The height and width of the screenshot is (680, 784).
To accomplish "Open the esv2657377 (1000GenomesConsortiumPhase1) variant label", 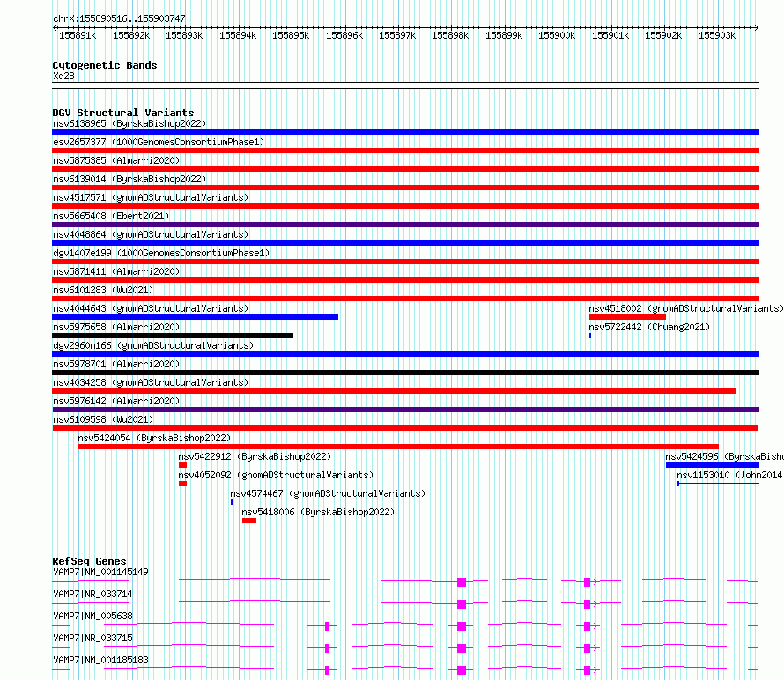I will click(x=159, y=142).
